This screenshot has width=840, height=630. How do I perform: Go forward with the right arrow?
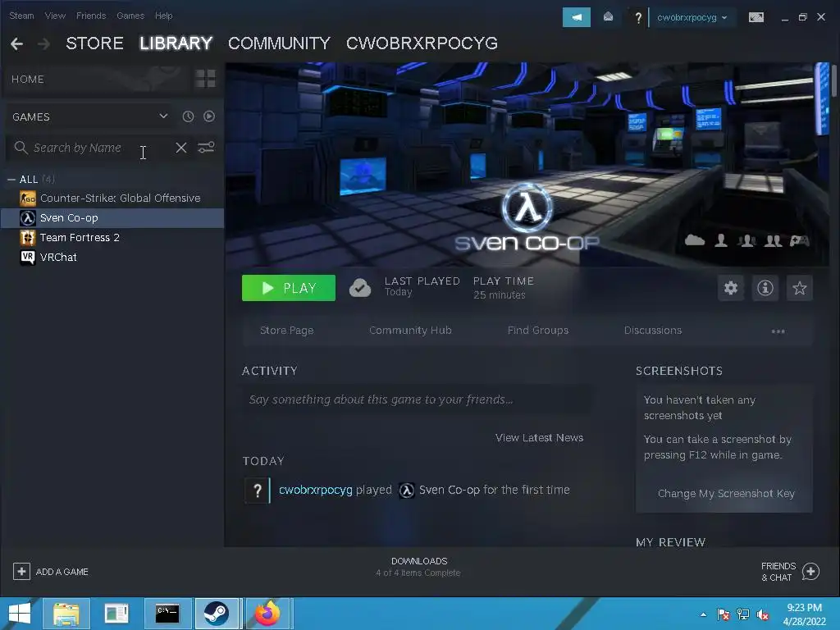[44, 43]
